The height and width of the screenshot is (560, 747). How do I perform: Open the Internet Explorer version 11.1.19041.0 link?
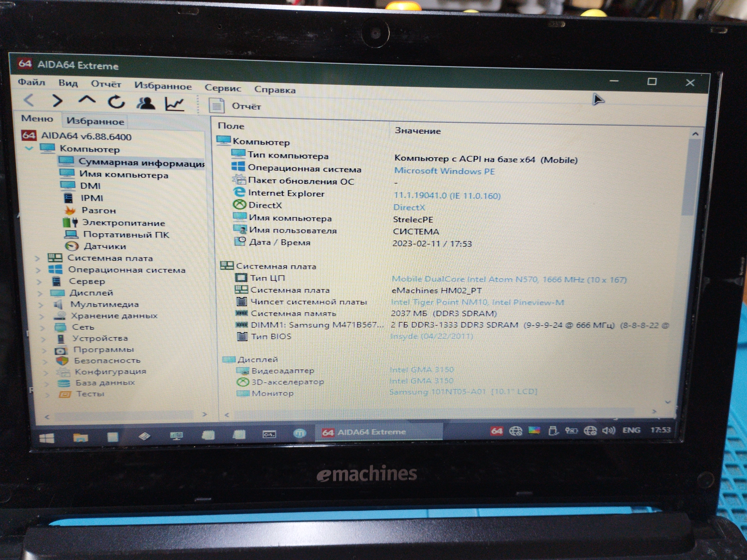coord(447,196)
